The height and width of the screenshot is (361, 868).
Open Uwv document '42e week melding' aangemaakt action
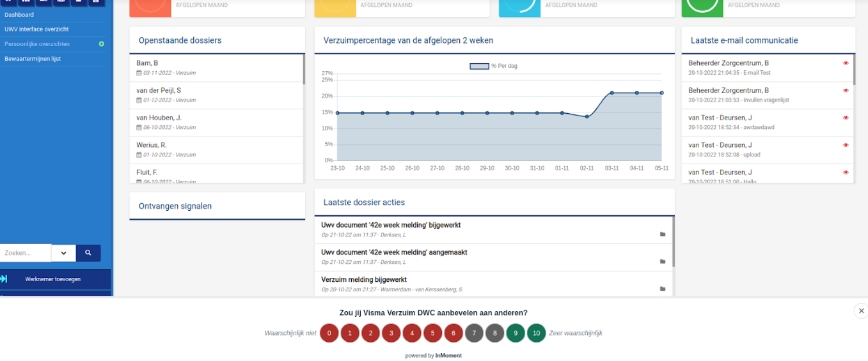pyautogui.click(x=494, y=257)
